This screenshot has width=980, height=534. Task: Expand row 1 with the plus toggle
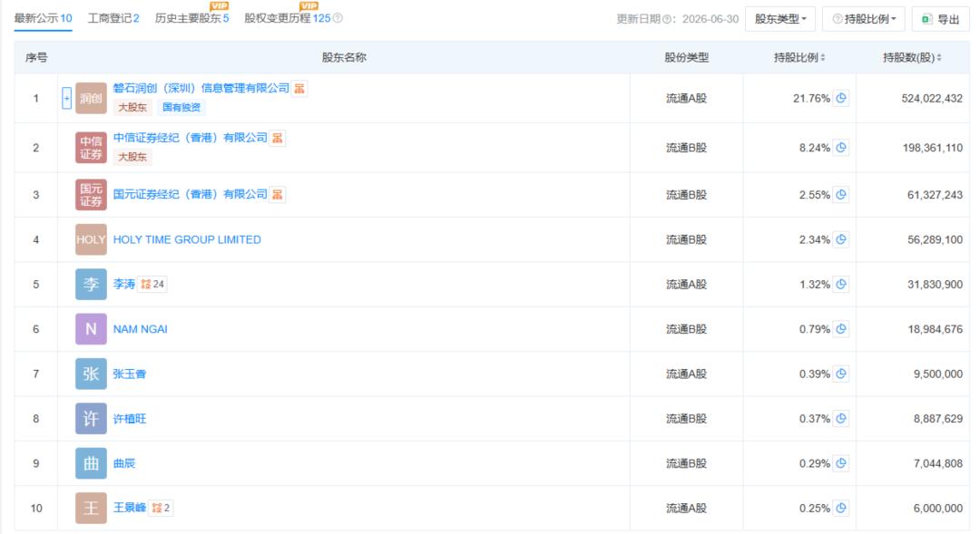pyautogui.click(x=66, y=98)
